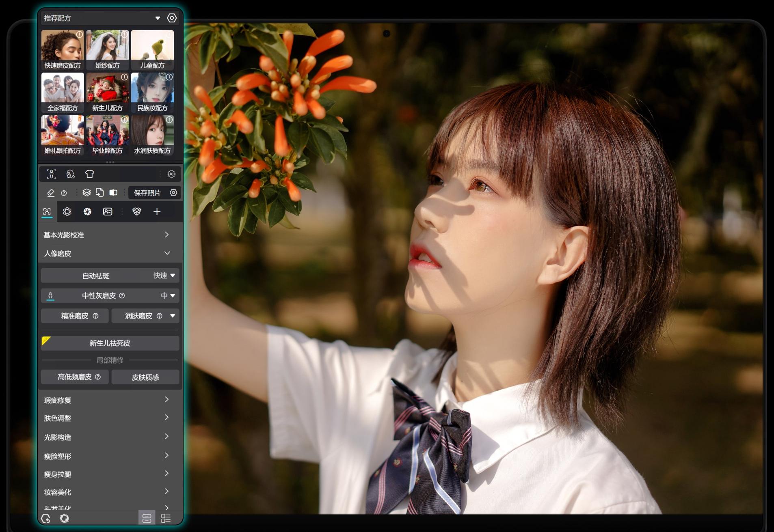
Task: Click the 中性灰磨皮 button
Action: 99,295
